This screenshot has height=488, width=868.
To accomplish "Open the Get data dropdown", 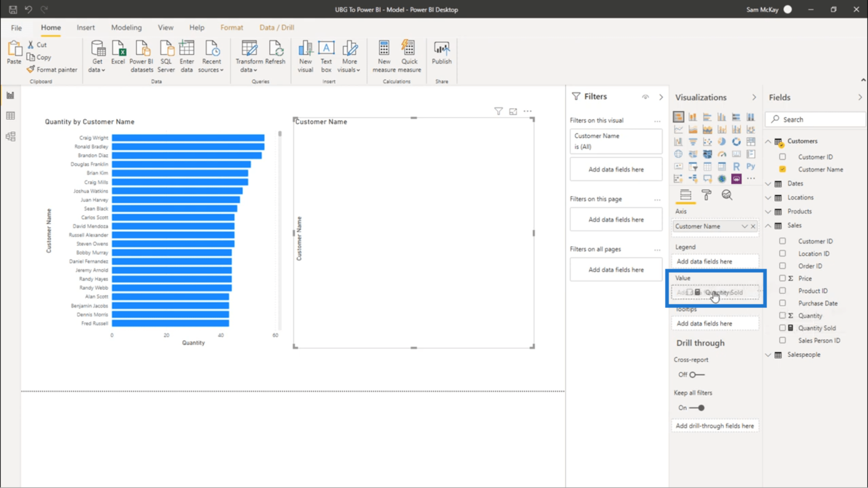I will click(x=97, y=56).
